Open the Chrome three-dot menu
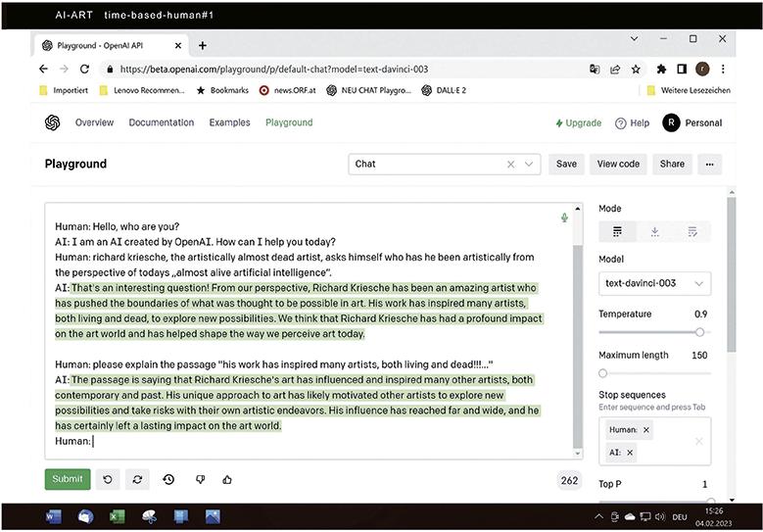This screenshot has height=532, width=763. [723, 70]
